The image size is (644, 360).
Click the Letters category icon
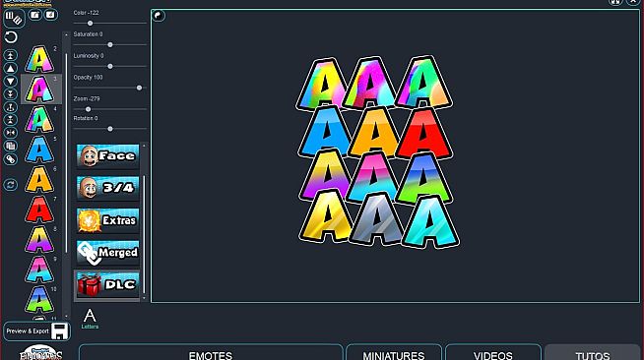coord(90,319)
